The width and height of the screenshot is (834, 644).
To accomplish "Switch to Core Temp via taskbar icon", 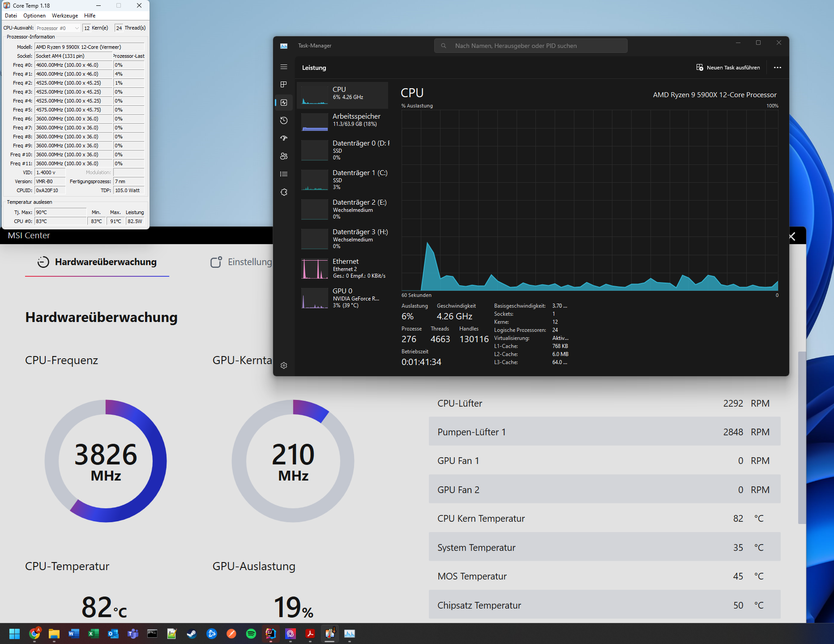I will [x=330, y=634].
